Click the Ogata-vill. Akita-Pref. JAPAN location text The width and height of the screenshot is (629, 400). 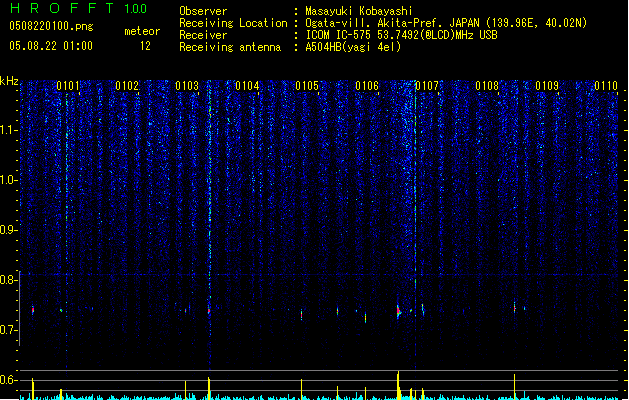446,23
